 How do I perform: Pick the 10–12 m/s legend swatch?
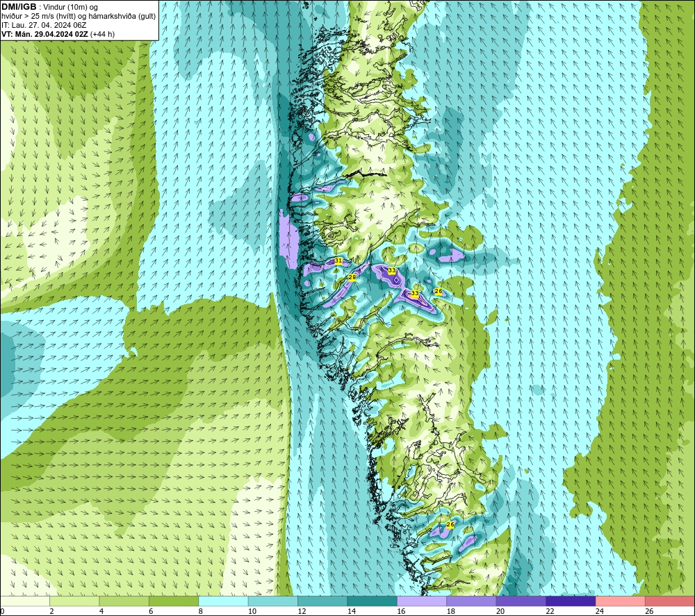pos(273,601)
